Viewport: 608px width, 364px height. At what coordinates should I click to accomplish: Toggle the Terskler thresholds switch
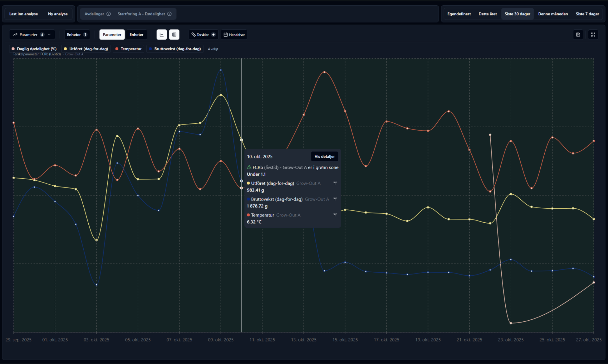(213, 35)
